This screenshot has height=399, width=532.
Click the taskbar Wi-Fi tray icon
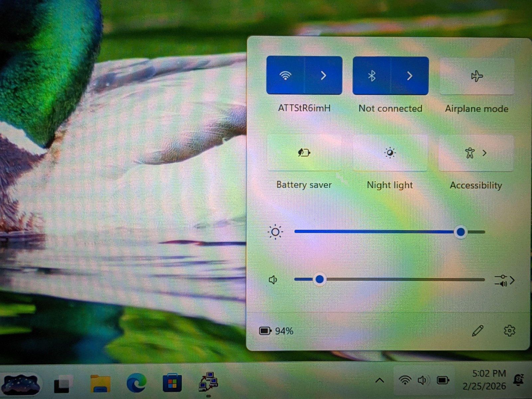pos(405,380)
